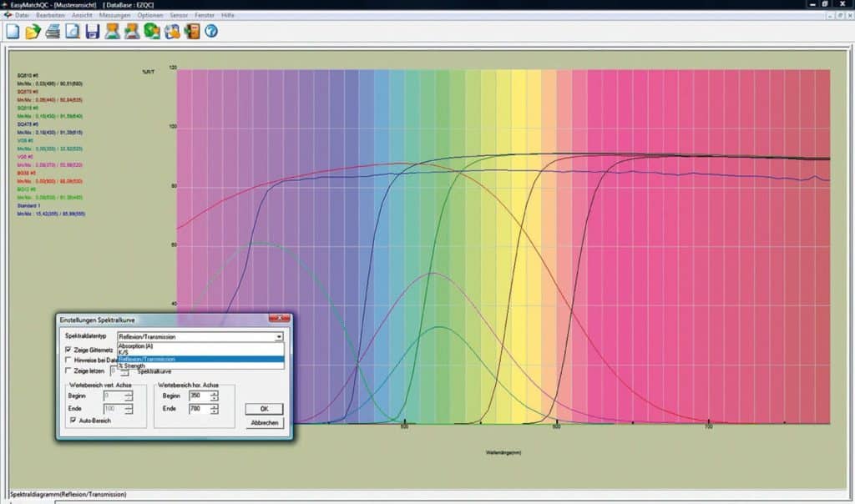Viewport: 855px width, 504px height.
Task: Click the Save floppy disk icon
Action: [x=92, y=32]
